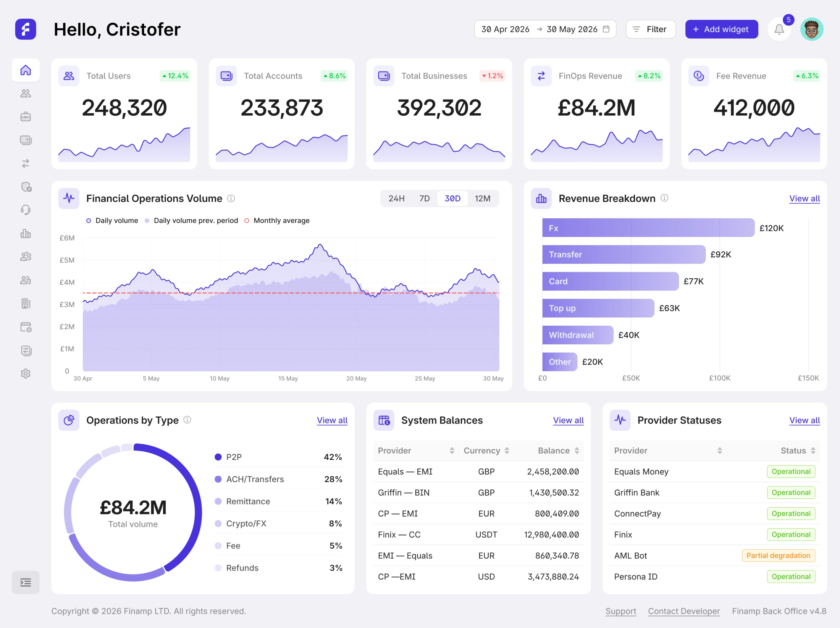Open the transfer arrows sidebar icon
This screenshot has width=840, height=628.
click(x=26, y=163)
